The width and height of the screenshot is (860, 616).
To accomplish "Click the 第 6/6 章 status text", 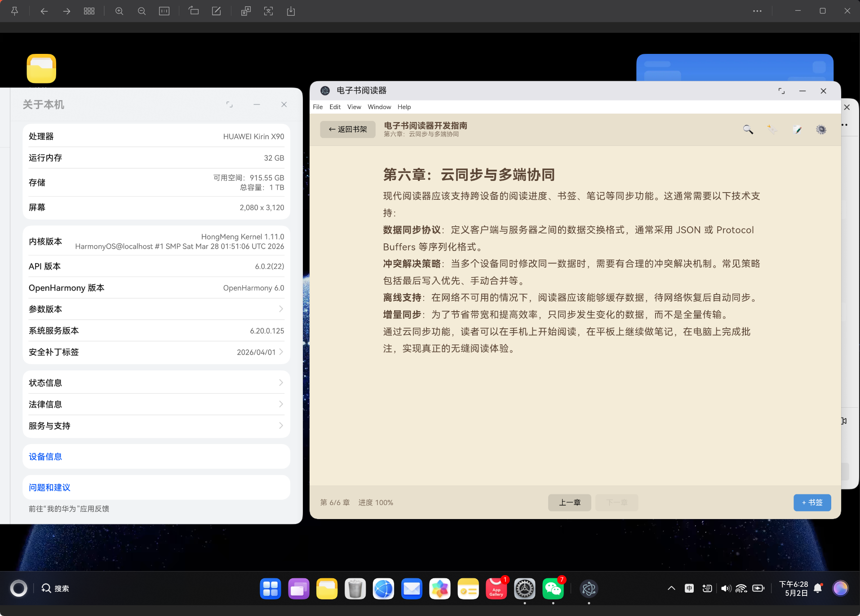I will pyautogui.click(x=335, y=502).
